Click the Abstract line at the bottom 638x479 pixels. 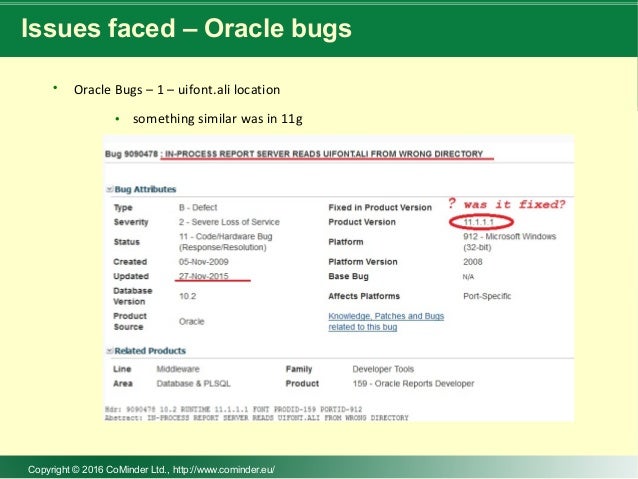(256, 418)
